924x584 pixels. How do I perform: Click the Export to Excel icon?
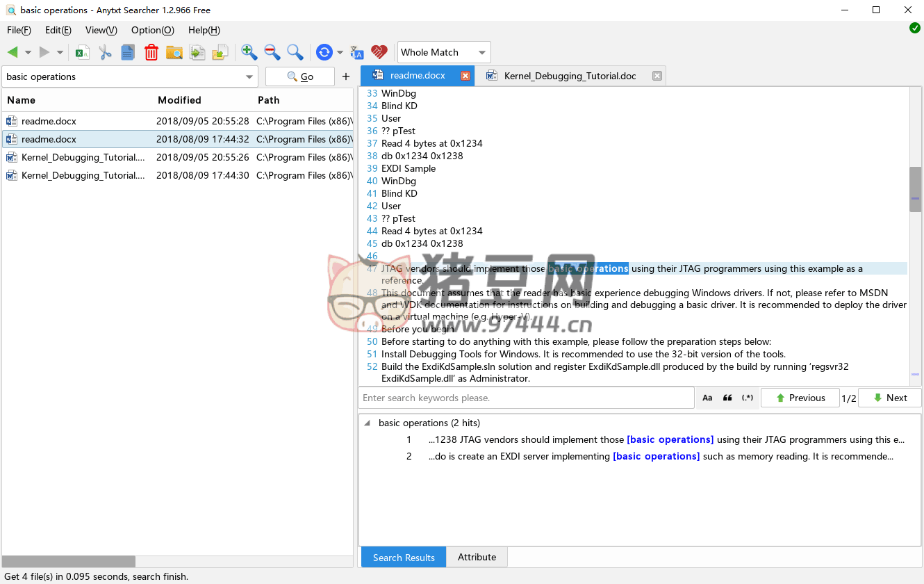[x=83, y=52]
